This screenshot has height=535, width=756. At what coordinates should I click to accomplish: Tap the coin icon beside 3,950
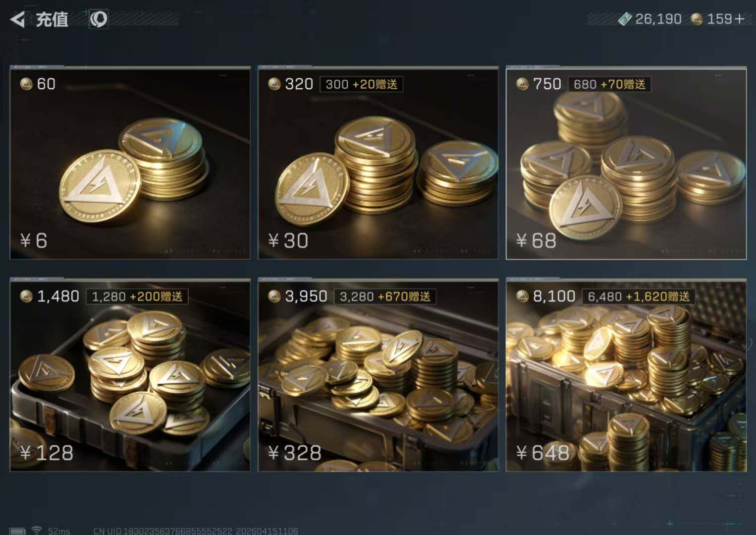(274, 297)
